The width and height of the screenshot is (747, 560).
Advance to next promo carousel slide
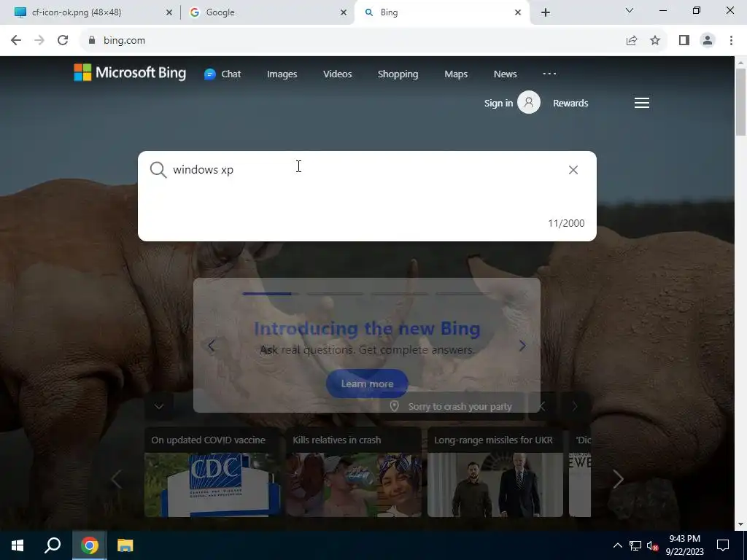[x=522, y=346]
